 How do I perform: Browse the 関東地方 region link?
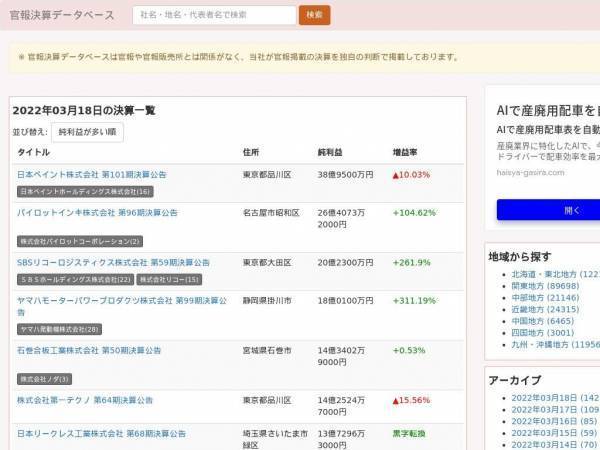[545, 286]
